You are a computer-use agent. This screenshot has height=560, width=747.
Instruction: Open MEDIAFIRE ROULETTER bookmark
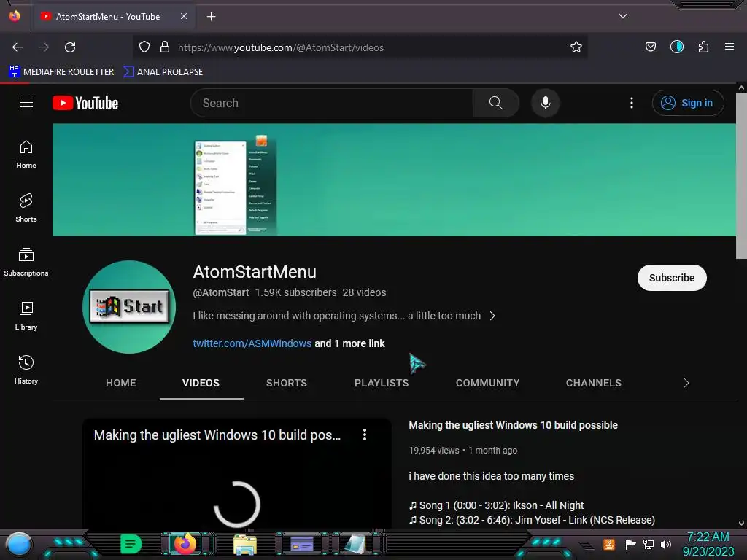click(x=61, y=72)
